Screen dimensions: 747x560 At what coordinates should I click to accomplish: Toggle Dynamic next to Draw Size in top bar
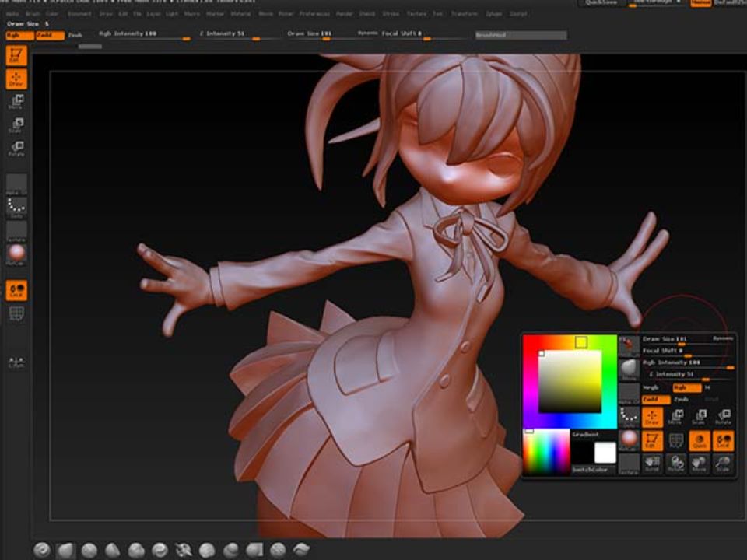(367, 33)
